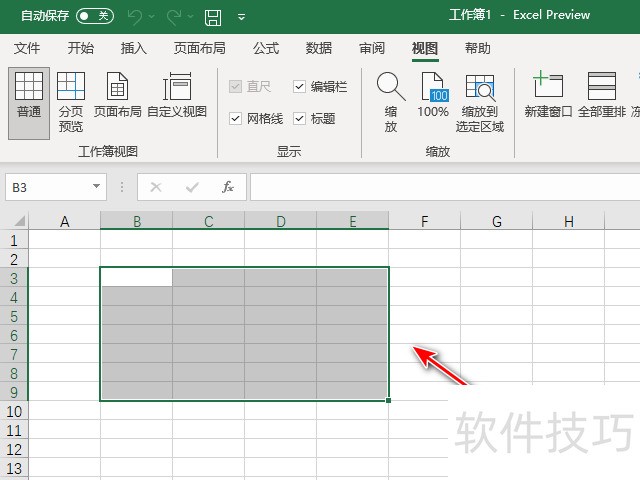Image resolution: width=640 pixels, height=480 pixels.
Task: Switch to the 开始 ribbon tab
Action: click(x=80, y=49)
